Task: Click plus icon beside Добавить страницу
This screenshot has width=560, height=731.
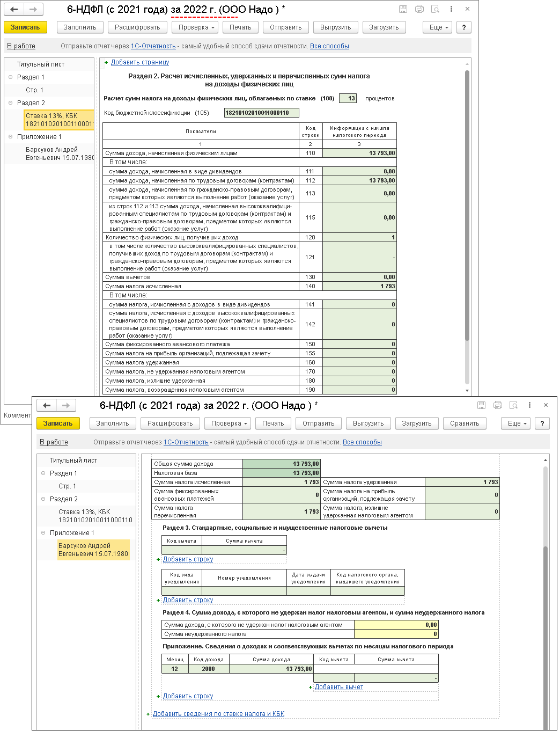Action: click(x=106, y=63)
